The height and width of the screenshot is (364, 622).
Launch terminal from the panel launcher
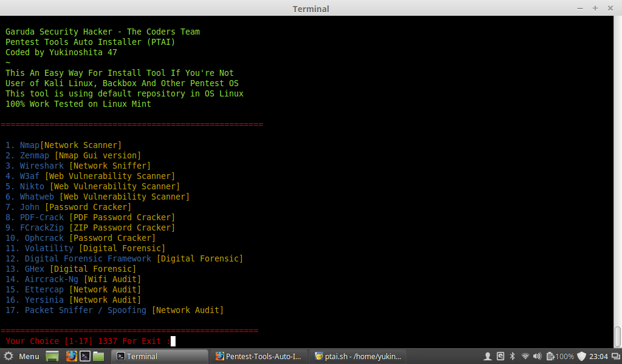85,356
